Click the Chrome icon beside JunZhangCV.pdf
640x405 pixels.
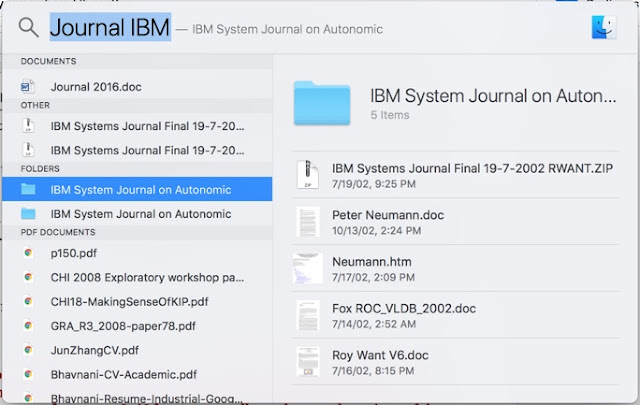click(28, 350)
